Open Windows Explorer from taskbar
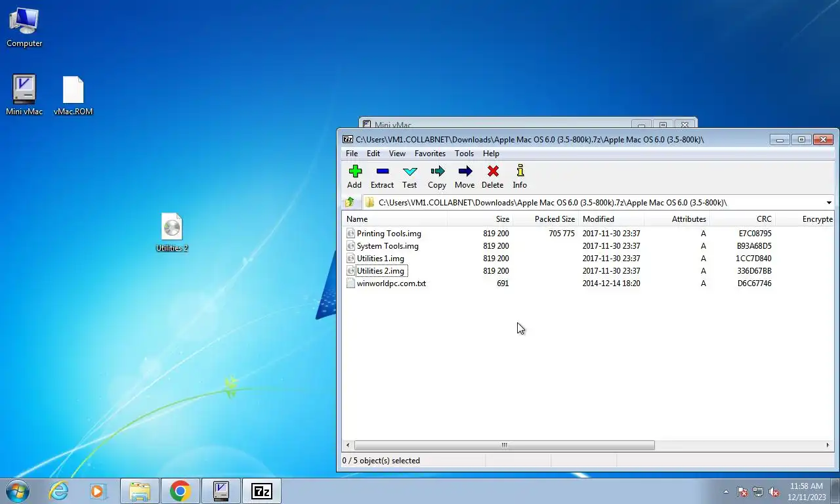 pyautogui.click(x=139, y=491)
